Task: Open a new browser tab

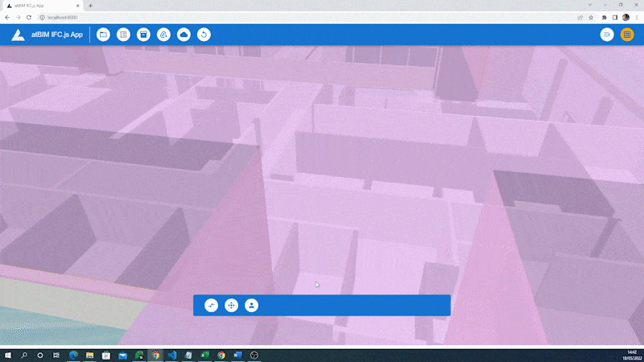Action: [x=90, y=6]
